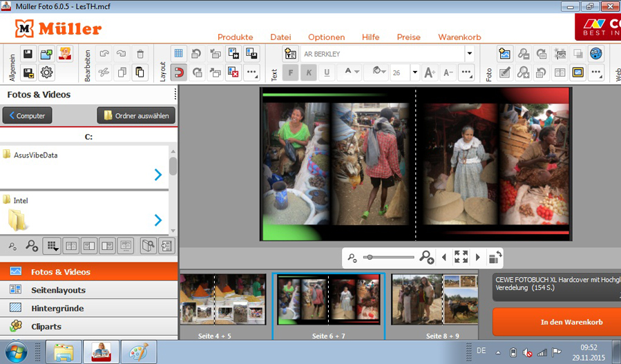Expand the AsusVibeData folder arrow

158,175
